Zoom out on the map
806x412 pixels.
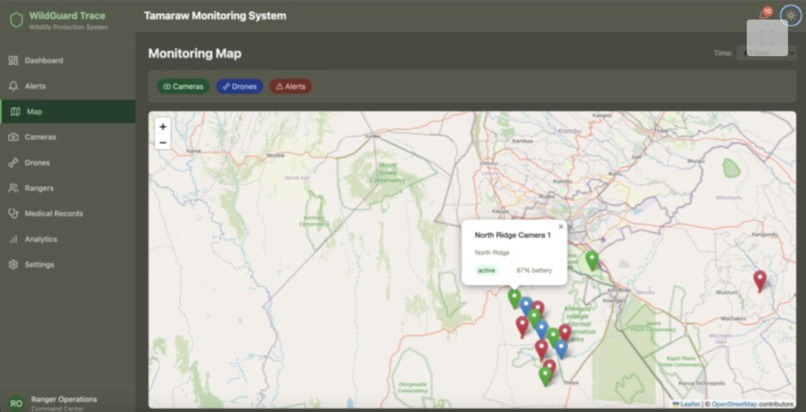[163, 142]
